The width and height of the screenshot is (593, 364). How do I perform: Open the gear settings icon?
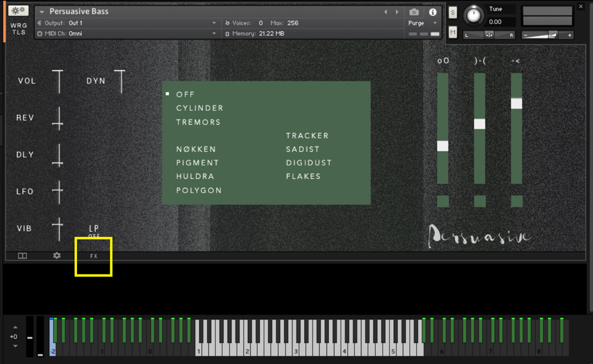[57, 256]
